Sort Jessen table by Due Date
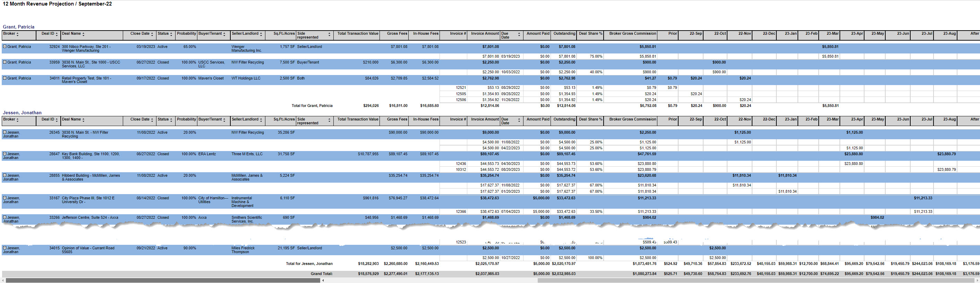The height and width of the screenshot is (283, 980). point(519,120)
